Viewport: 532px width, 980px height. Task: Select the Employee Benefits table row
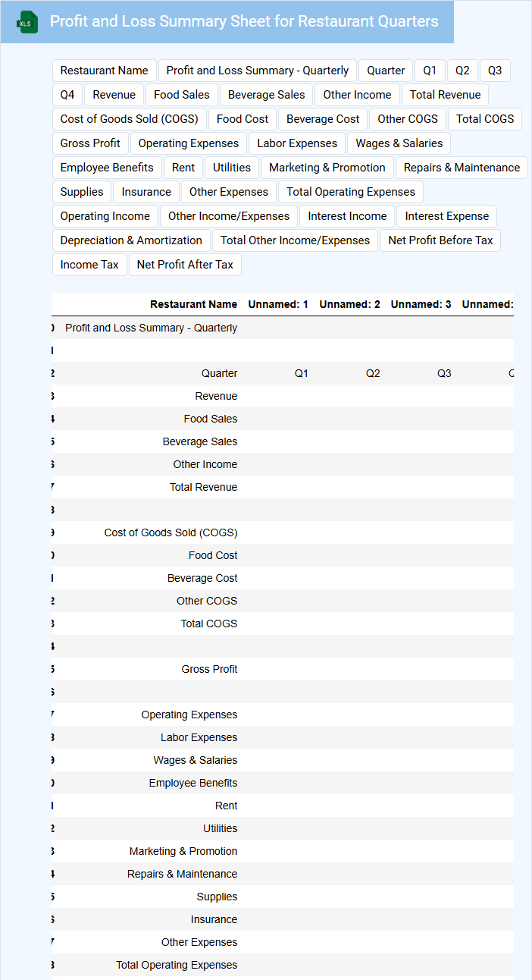[193, 783]
